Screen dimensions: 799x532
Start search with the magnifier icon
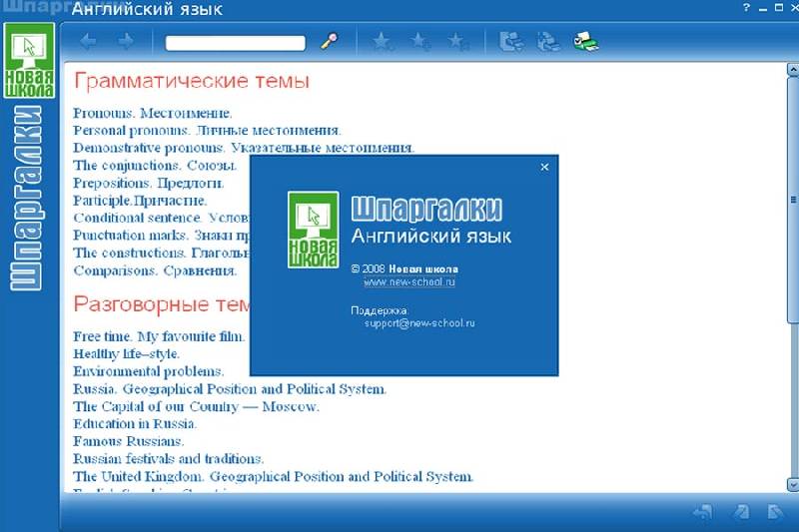[330, 41]
